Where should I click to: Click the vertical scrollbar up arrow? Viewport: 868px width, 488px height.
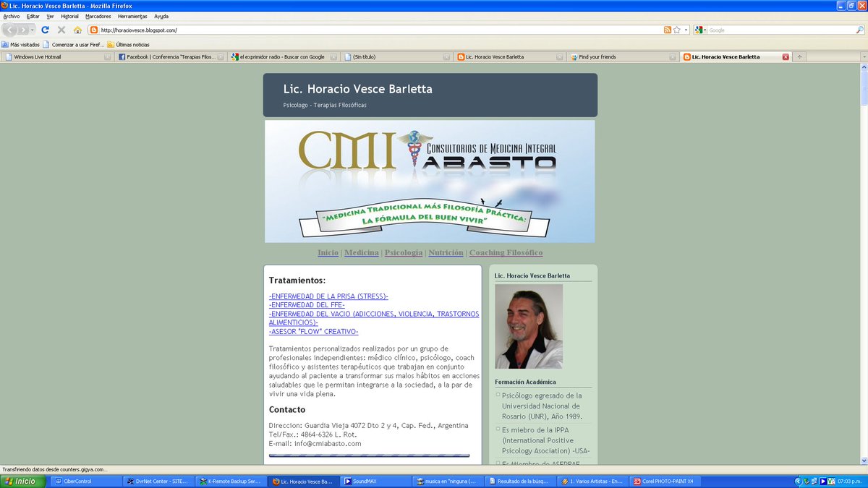tap(863, 67)
